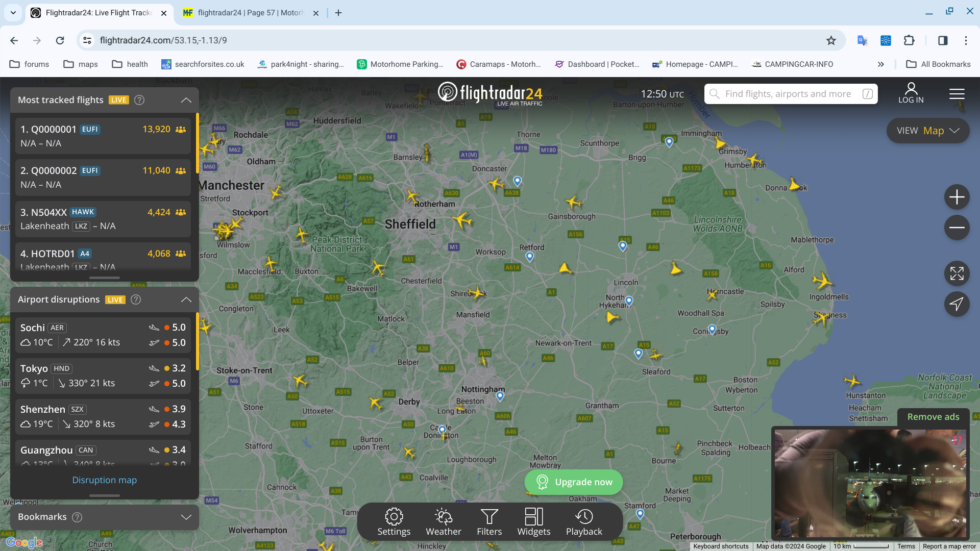Open the health bookmark folder
980x551 pixels.
(130, 64)
